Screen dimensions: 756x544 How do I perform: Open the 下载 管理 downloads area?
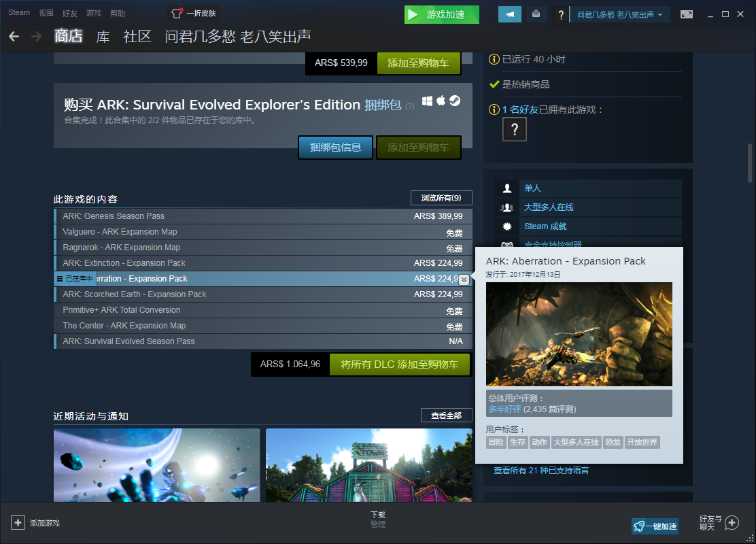click(x=378, y=520)
